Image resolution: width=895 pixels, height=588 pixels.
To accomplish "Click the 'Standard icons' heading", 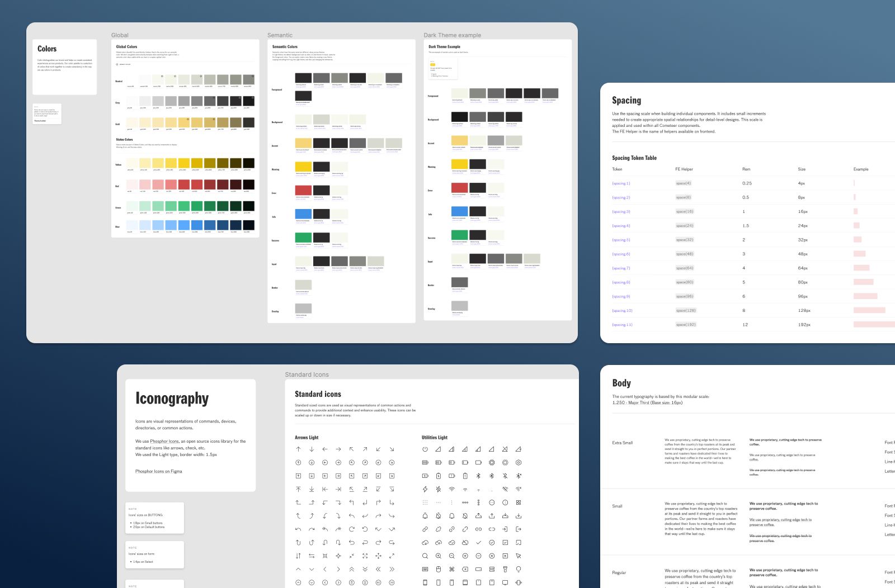I will pos(318,394).
